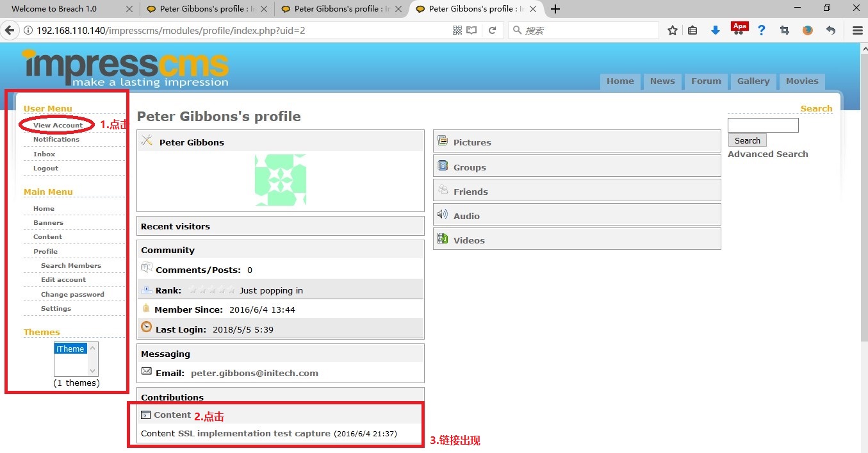Click Search Members link
This screenshot has height=453, width=868.
point(71,265)
